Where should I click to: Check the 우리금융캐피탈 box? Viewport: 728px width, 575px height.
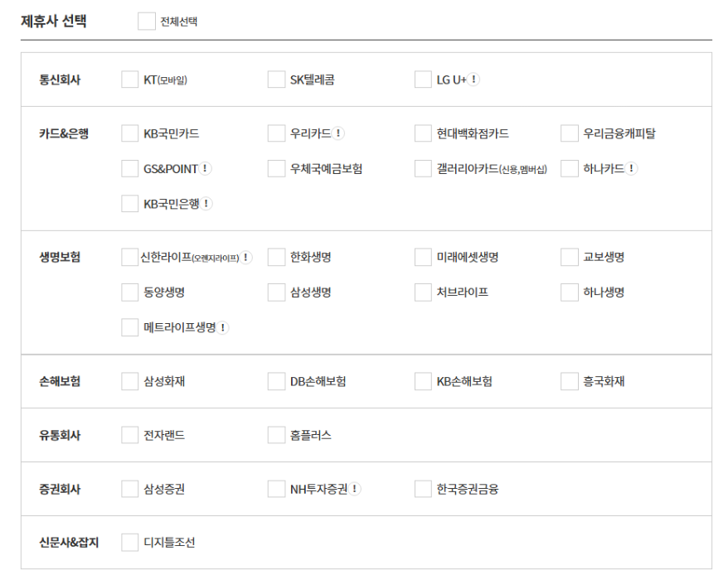pos(569,133)
